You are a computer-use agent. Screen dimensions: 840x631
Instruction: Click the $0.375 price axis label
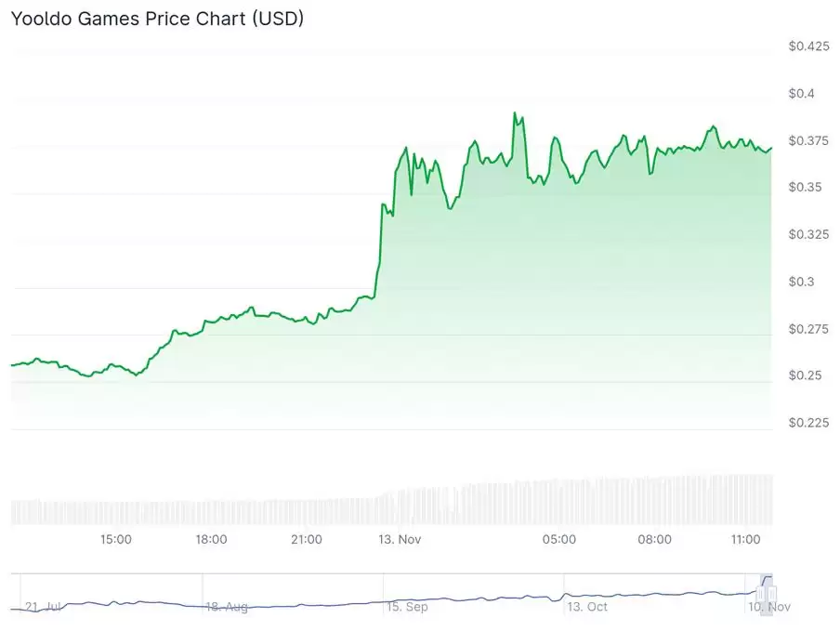807,140
